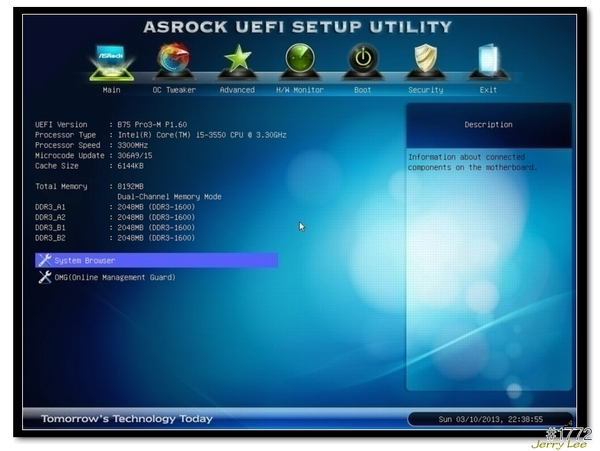Click the tools icon next to OMG

point(44,277)
